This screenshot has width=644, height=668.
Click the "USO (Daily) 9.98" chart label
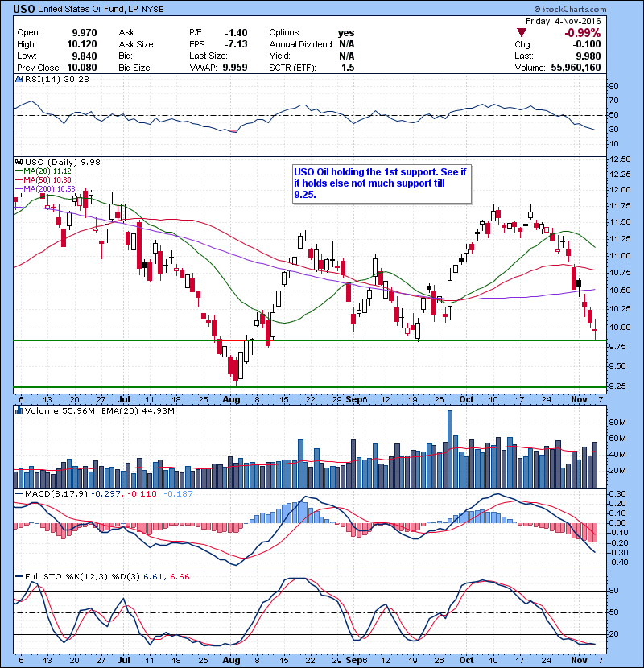tap(63, 162)
